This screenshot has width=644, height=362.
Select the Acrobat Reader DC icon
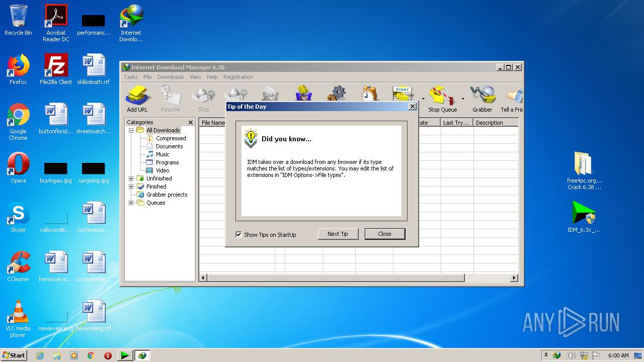tap(56, 23)
